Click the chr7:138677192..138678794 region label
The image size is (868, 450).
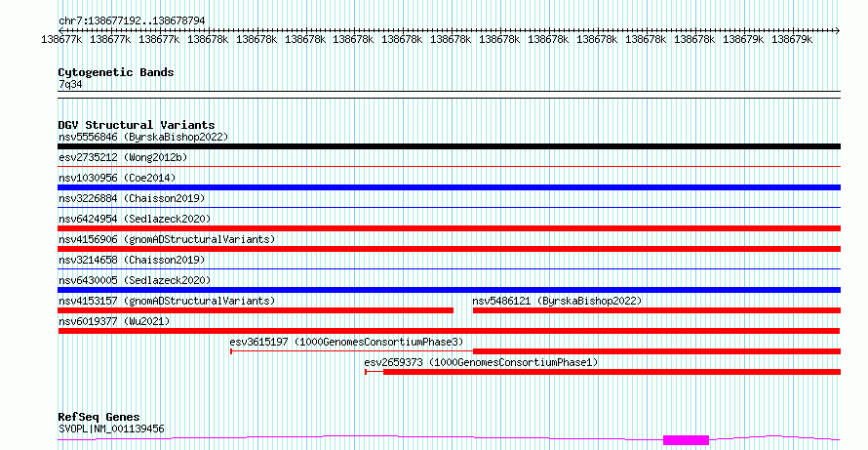pyautogui.click(x=132, y=21)
